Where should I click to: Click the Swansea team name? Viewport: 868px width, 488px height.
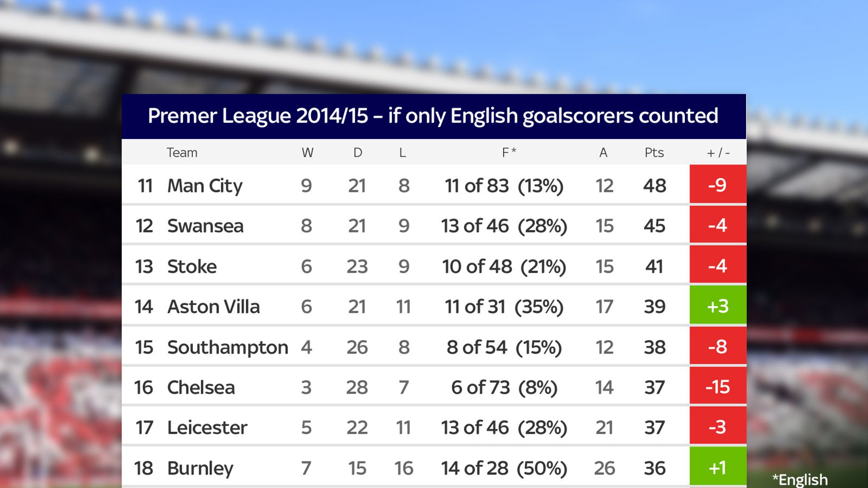tap(205, 226)
